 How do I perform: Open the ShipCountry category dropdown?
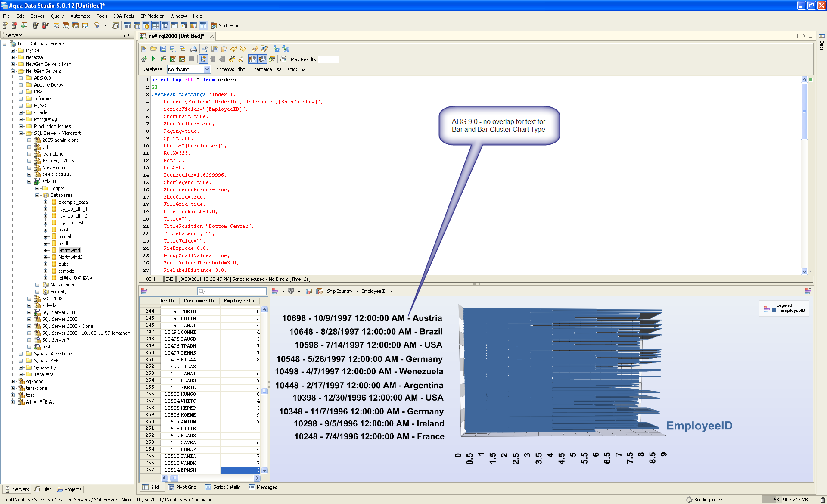[x=358, y=292]
